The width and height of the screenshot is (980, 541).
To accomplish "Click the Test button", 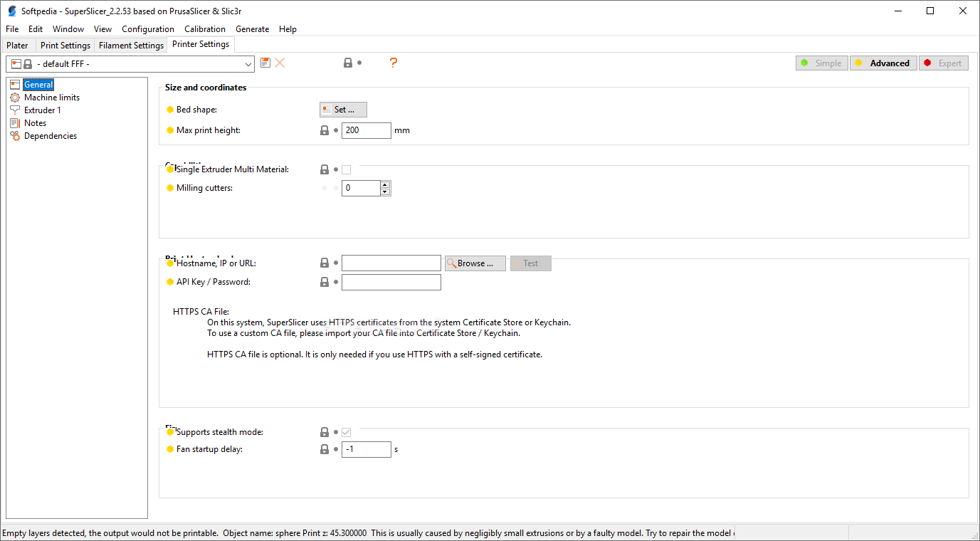I will tap(531, 263).
